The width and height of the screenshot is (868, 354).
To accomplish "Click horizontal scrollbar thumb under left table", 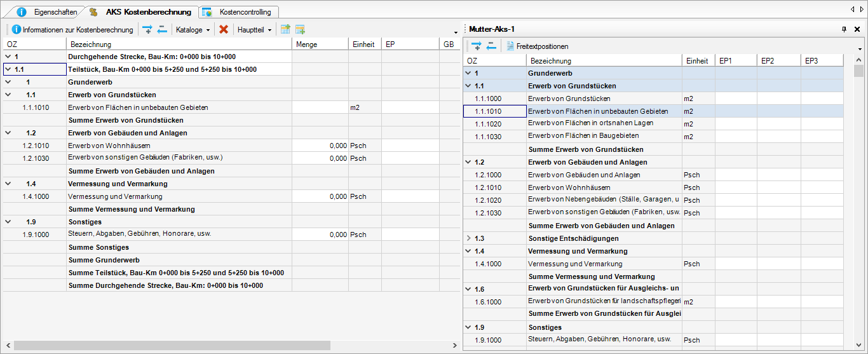I will (172, 345).
